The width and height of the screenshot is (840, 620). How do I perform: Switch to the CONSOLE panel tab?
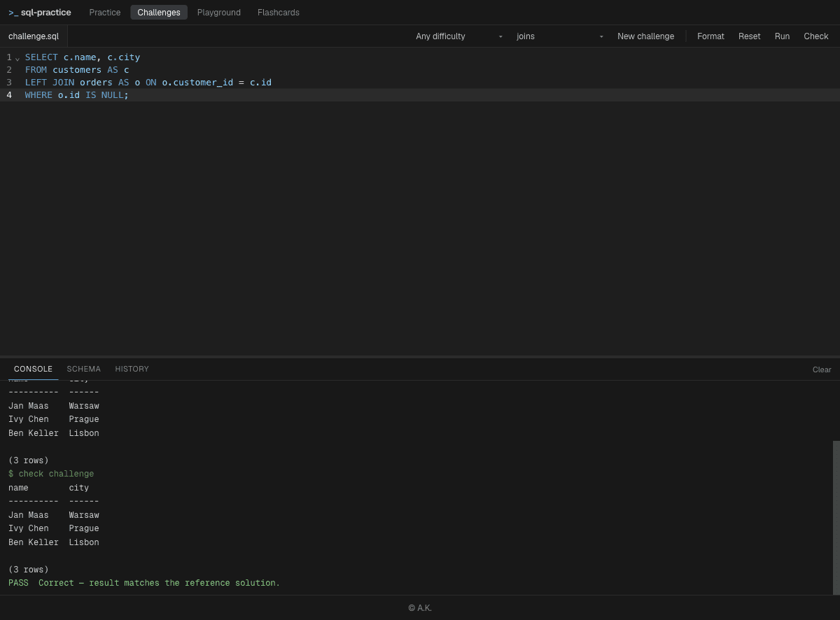(x=33, y=369)
